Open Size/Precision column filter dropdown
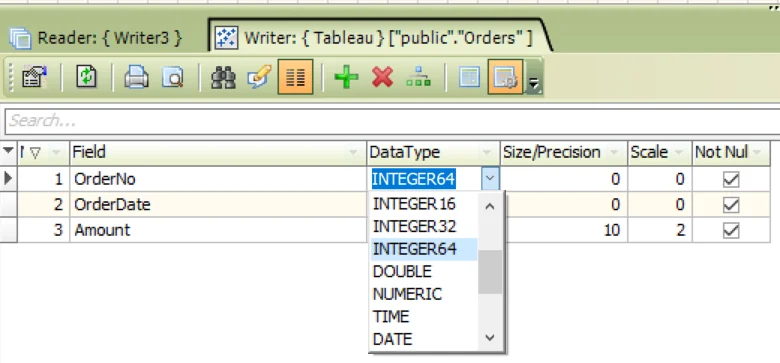Viewport: 780px width, 363px height. point(614,152)
